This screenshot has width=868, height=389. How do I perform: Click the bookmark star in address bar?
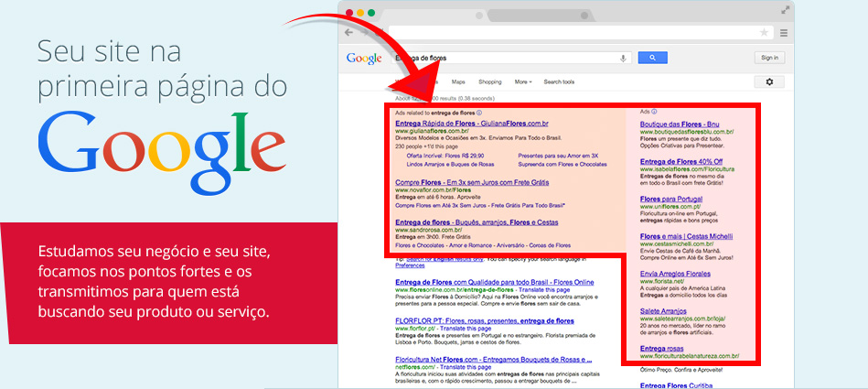pyautogui.click(x=764, y=32)
